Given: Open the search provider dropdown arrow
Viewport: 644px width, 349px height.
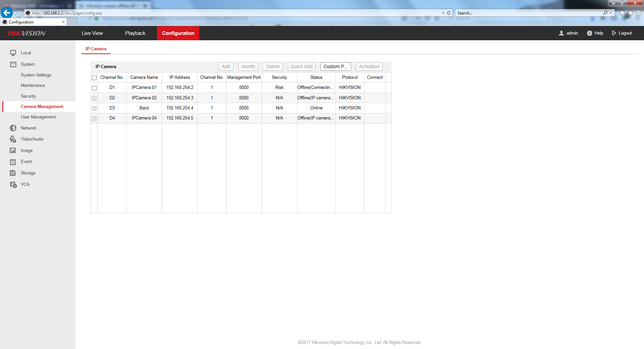Looking at the screenshot, I should pos(611,13).
